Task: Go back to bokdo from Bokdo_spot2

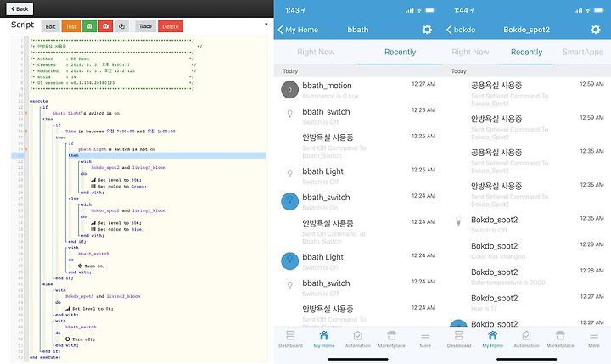Action: pyautogui.click(x=461, y=30)
